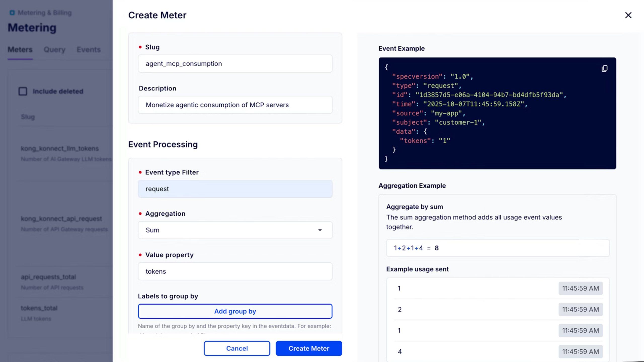
Task: Cancel the meter creation
Action: pos(237,348)
